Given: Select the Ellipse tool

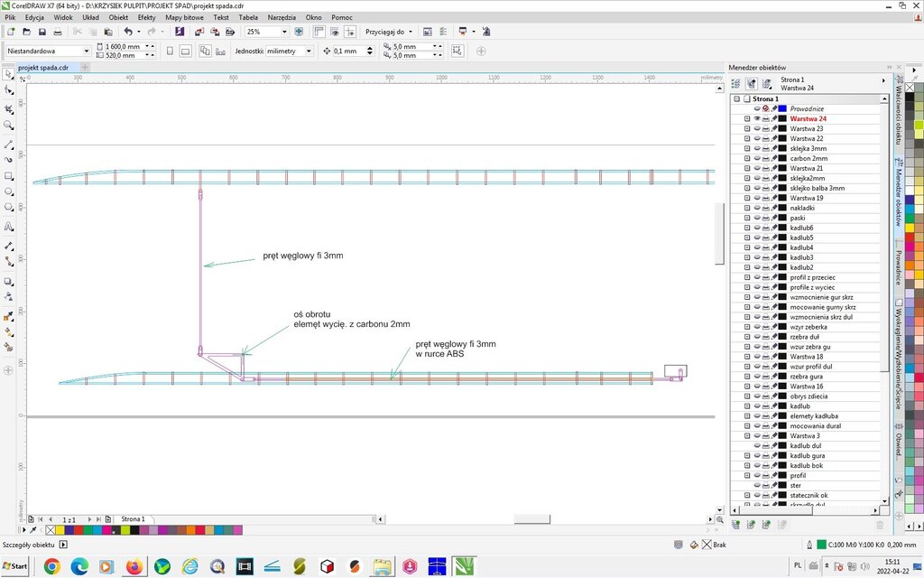Looking at the screenshot, I should point(9,192).
